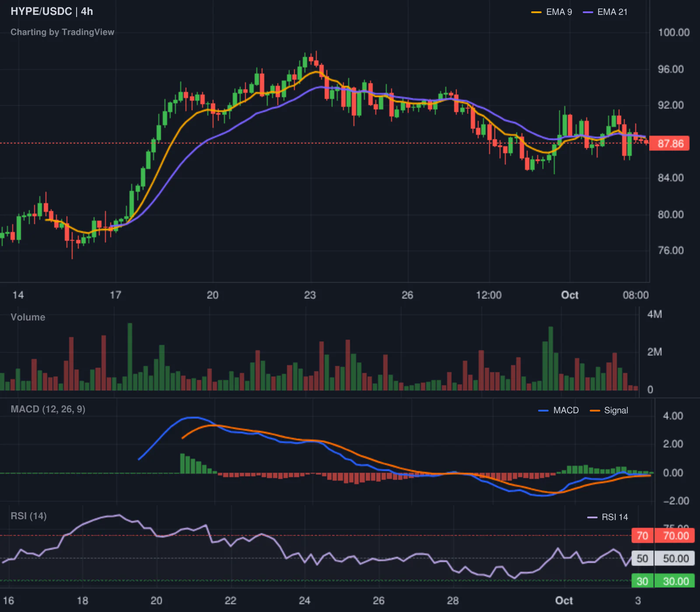The image size is (700, 612).
Task: Click the 17 date label on price chart
Action: 115,295
